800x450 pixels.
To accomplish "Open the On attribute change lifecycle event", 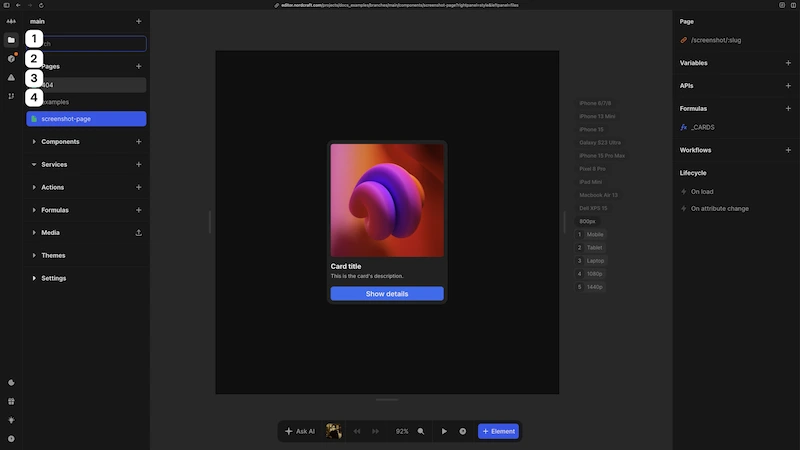I will click(x=719, y=209).
